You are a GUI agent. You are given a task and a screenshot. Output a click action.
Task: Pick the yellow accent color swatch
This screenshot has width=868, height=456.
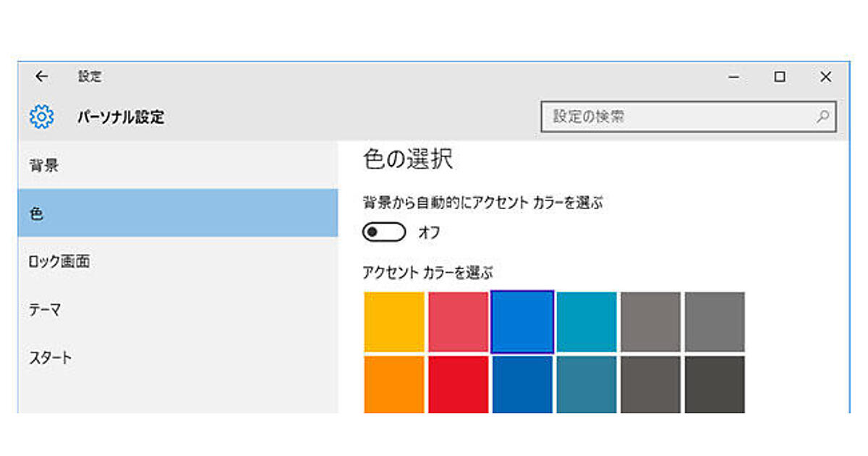[x=394, y=322]
